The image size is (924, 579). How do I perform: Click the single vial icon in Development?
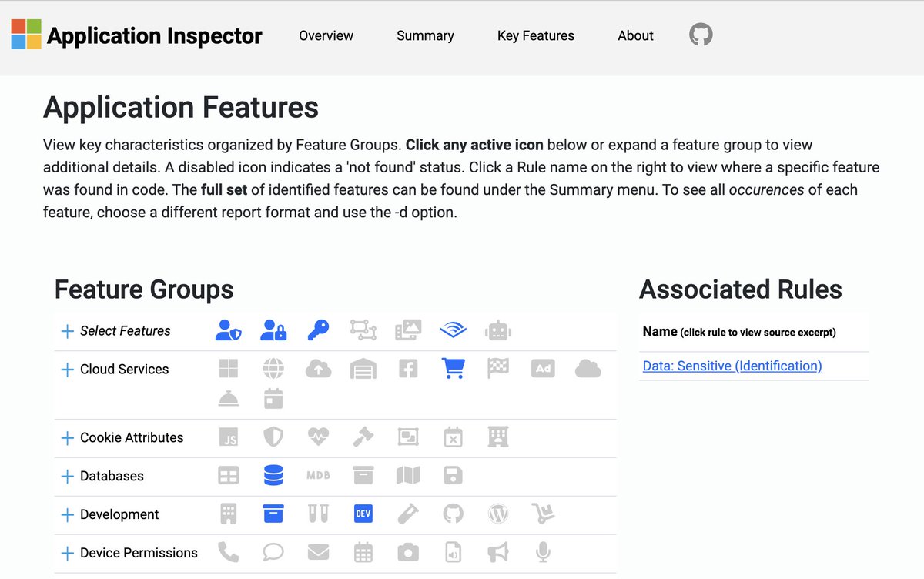click(408, 514)
